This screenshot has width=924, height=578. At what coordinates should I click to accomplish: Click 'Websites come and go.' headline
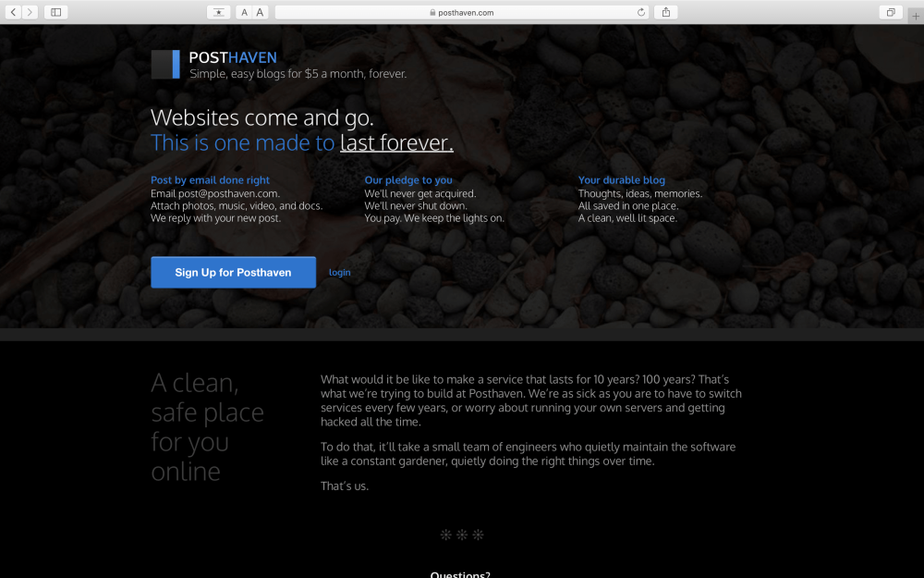click(x=262, y=117)
